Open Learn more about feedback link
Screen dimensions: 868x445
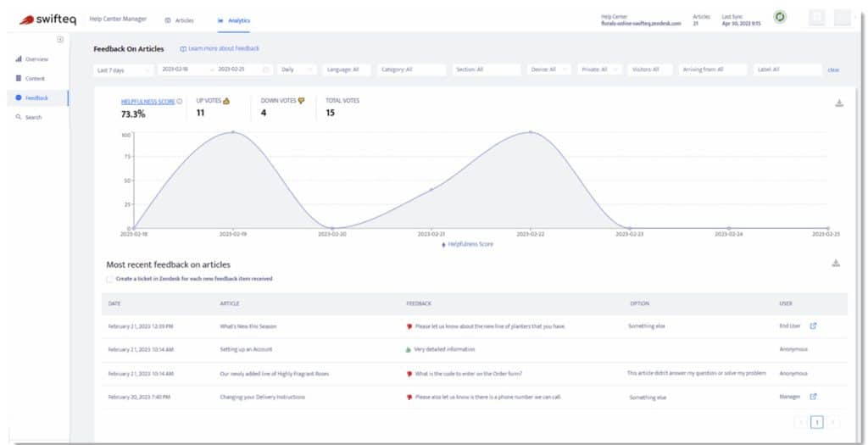click(220, 48)
